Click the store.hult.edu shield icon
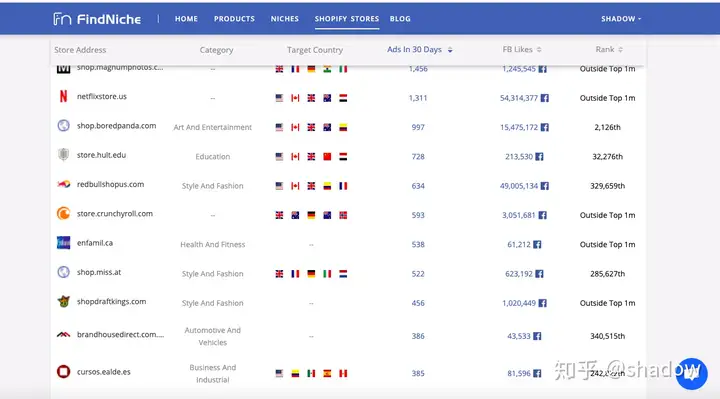This screenshot has width=720, height=399. [x=63, y=155]
